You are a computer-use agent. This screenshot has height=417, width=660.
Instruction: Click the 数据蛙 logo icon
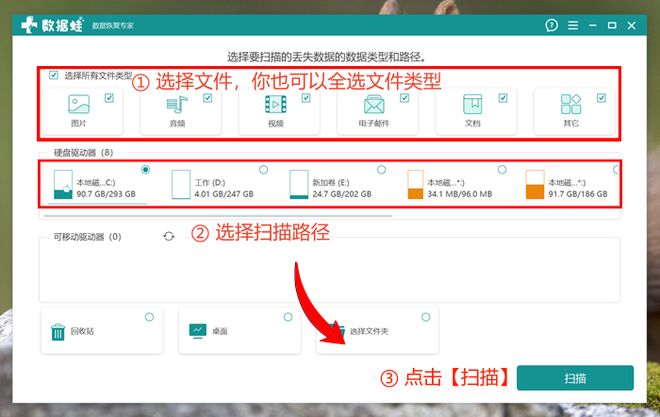click(29, 25)
